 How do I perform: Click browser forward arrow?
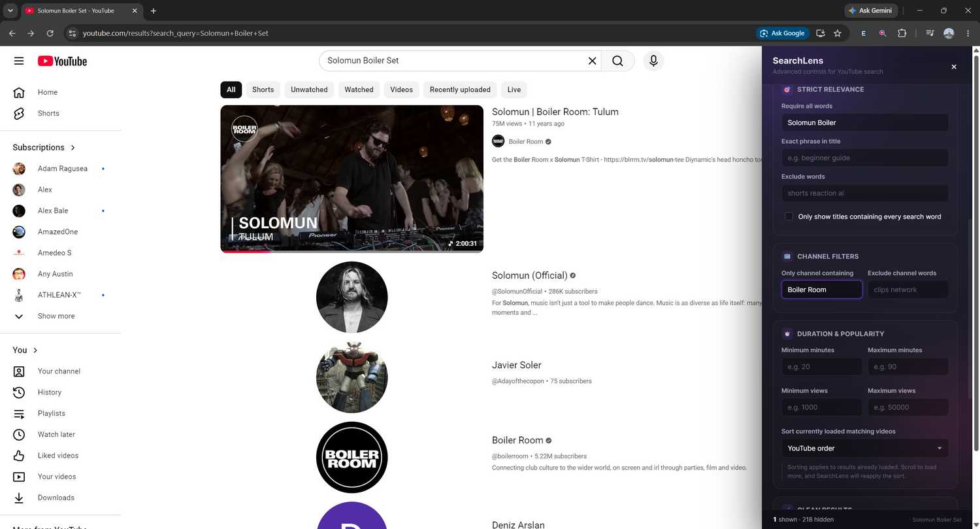31,33
